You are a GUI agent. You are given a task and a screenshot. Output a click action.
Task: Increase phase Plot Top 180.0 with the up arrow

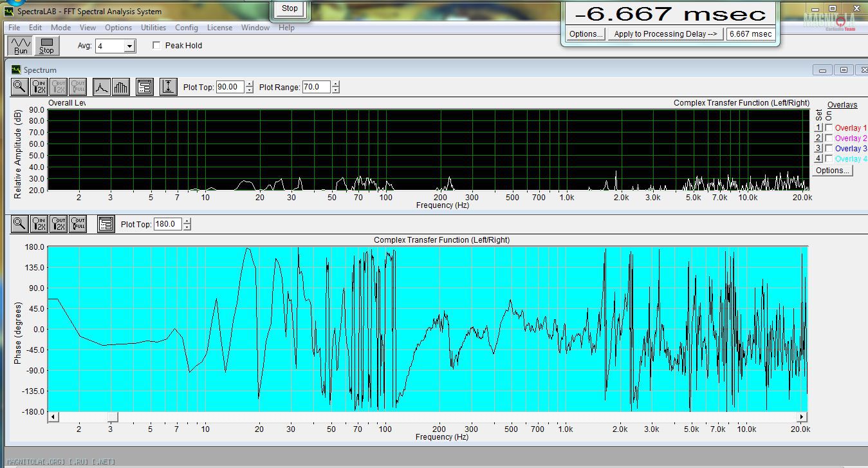pos(187,221)
